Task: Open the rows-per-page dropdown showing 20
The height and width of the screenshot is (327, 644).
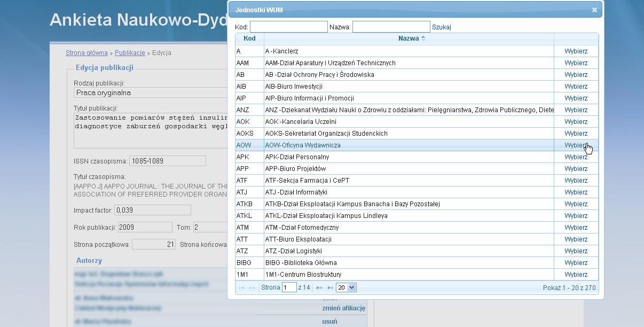Action: point(346,287)
